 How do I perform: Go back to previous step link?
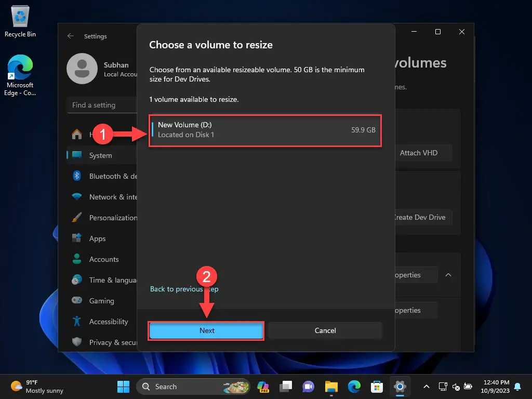[x=184, y=289]
